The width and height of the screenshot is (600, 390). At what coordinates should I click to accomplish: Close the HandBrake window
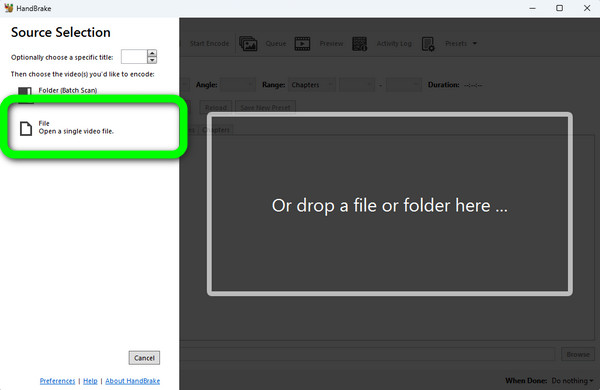pyautogui.click(x=587, y=8)
